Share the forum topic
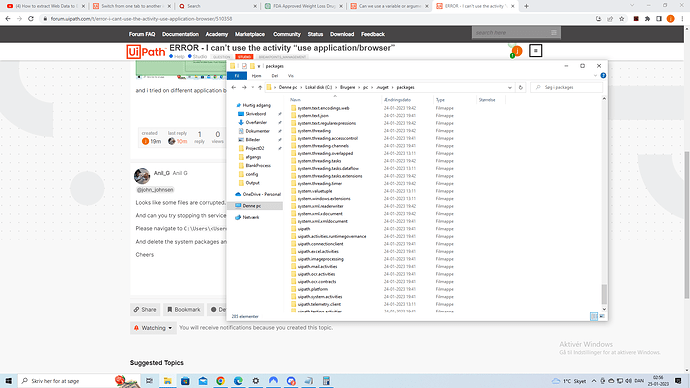Image resolution: width=690 pixels, height=388 pixels. pos(145,310)
